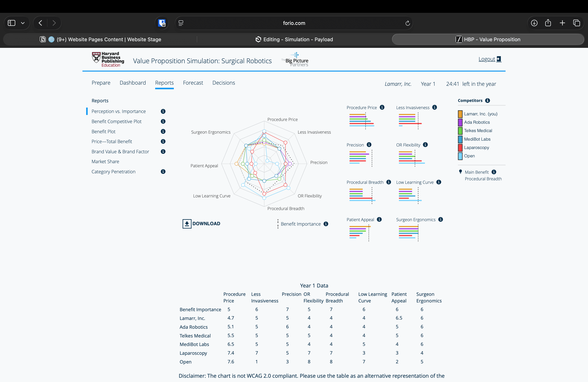Open the Decisions tab
The width and height of the screenshot is (588, 382).
[x=224, y=83]
